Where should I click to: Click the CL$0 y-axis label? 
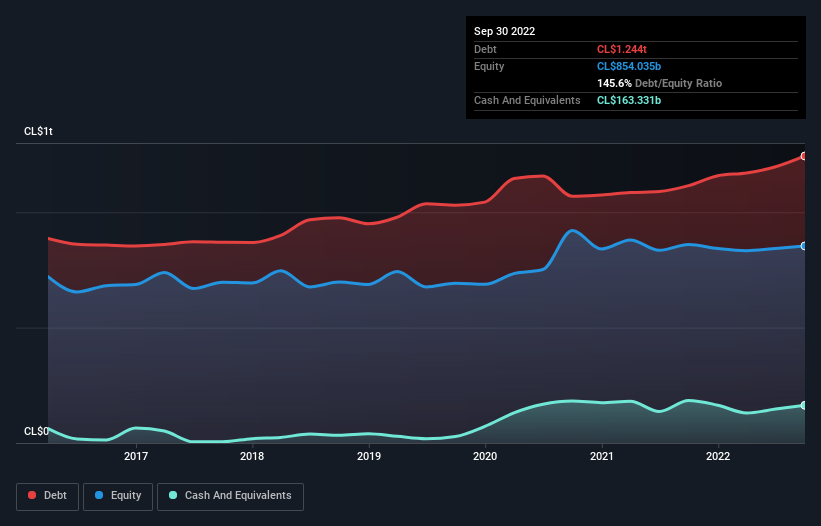[36, 431]
